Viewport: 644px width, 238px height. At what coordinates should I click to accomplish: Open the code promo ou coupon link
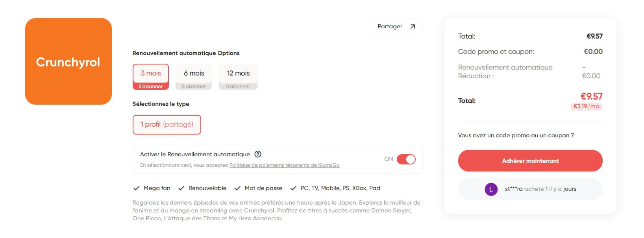[x=516, y=135]
